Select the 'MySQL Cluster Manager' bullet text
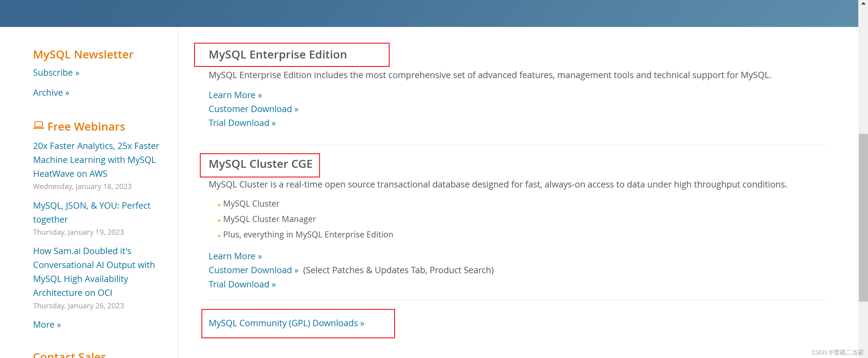 click(269, 219)
